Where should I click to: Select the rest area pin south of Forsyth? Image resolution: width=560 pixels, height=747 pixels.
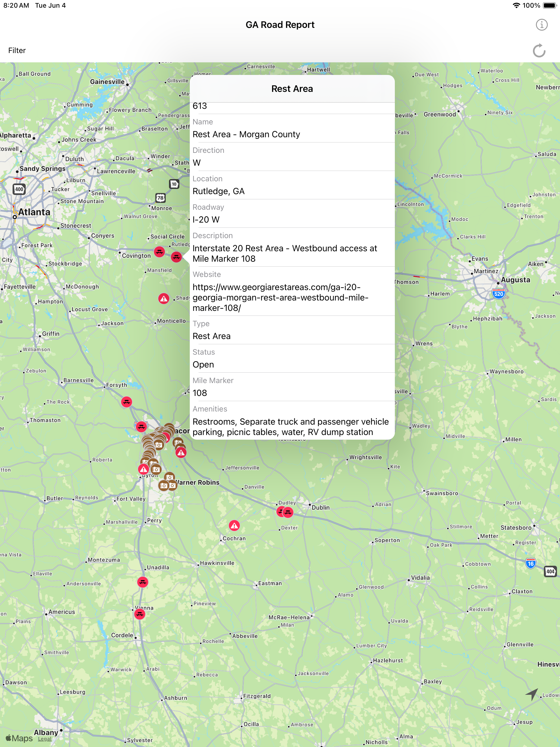pos(127,402)
